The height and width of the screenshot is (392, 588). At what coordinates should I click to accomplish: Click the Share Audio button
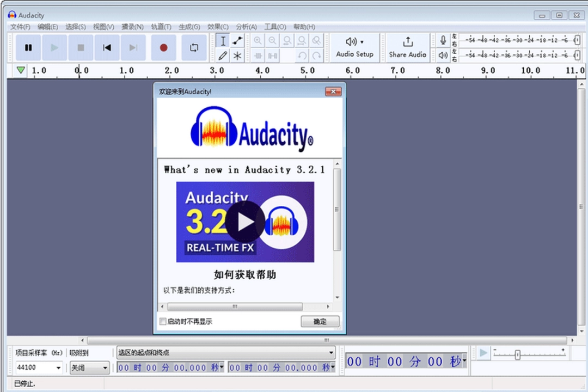coord(407,47)
